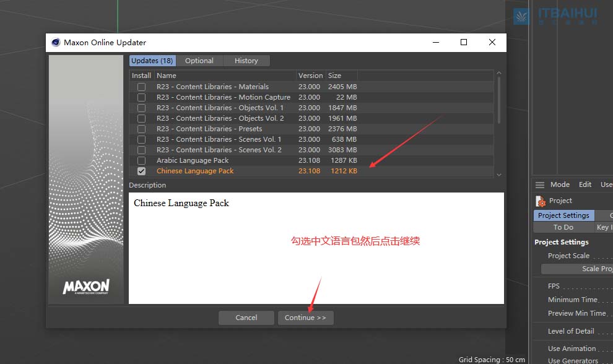Click the 'Project Scale' label

click(x=568, y=256)
